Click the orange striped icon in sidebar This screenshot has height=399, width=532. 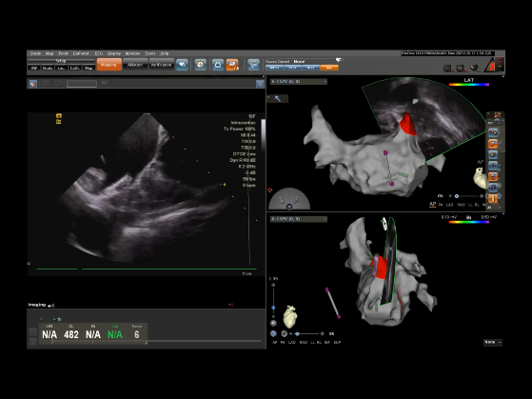[493, 198]
